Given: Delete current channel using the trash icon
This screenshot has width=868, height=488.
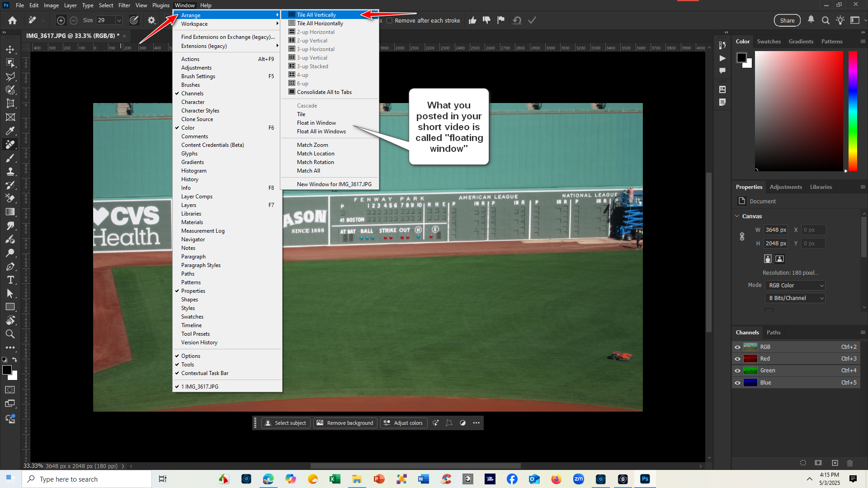Looking at the screenshot, I should coord(850,463).
